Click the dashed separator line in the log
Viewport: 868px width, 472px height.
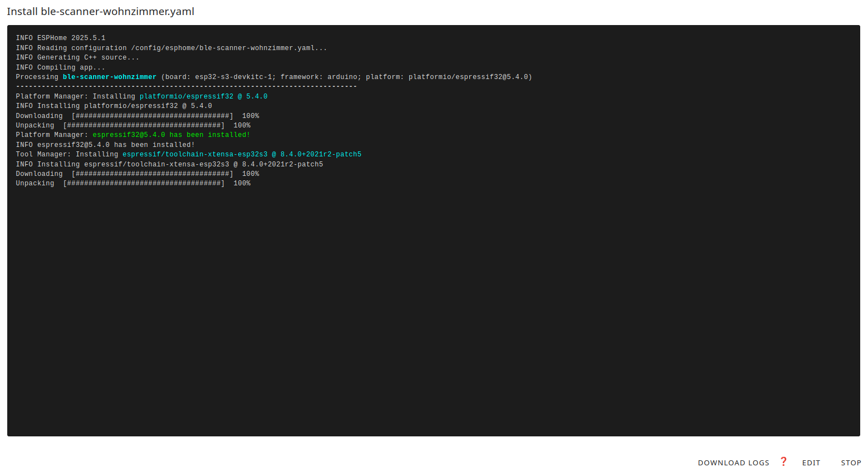pos(186,87)
